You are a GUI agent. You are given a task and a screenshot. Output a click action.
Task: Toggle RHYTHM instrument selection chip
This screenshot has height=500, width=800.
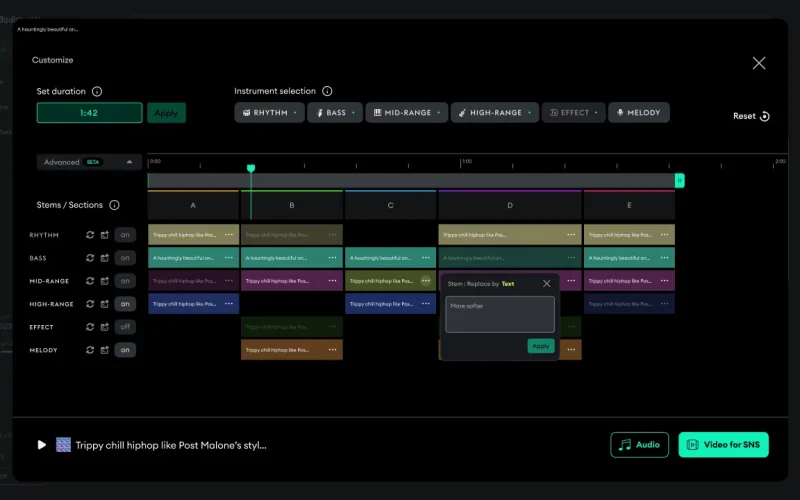tap(269, 113)
